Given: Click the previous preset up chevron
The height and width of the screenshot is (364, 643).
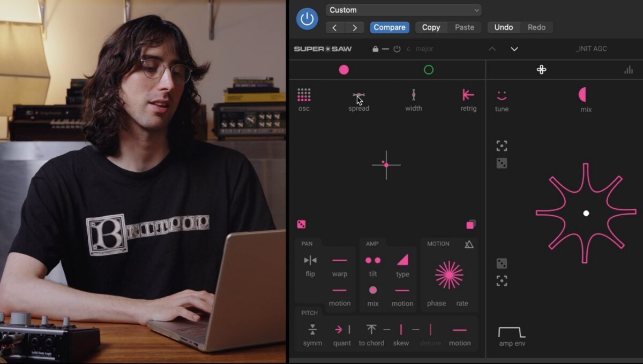Looking at the screenshot, I should pyautogui.click(x=492, y=49).
